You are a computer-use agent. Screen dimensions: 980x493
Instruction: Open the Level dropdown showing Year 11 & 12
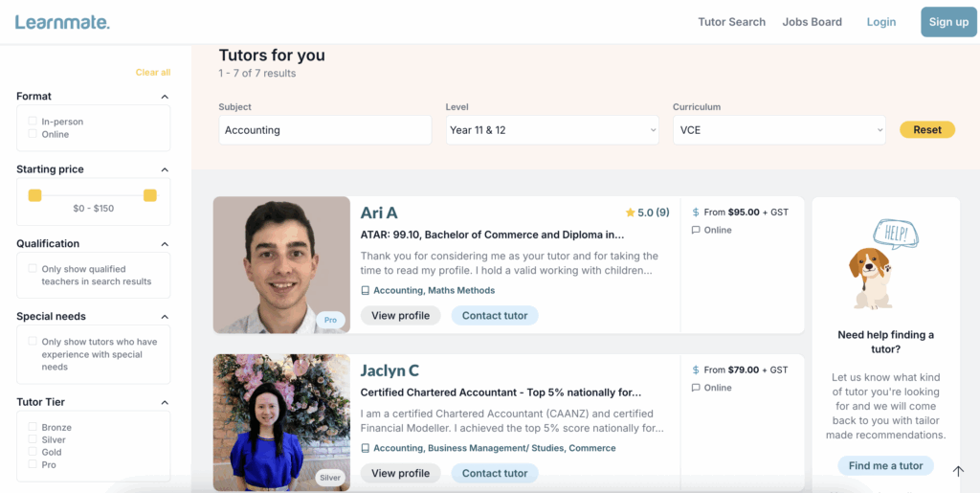click(552, 130)
